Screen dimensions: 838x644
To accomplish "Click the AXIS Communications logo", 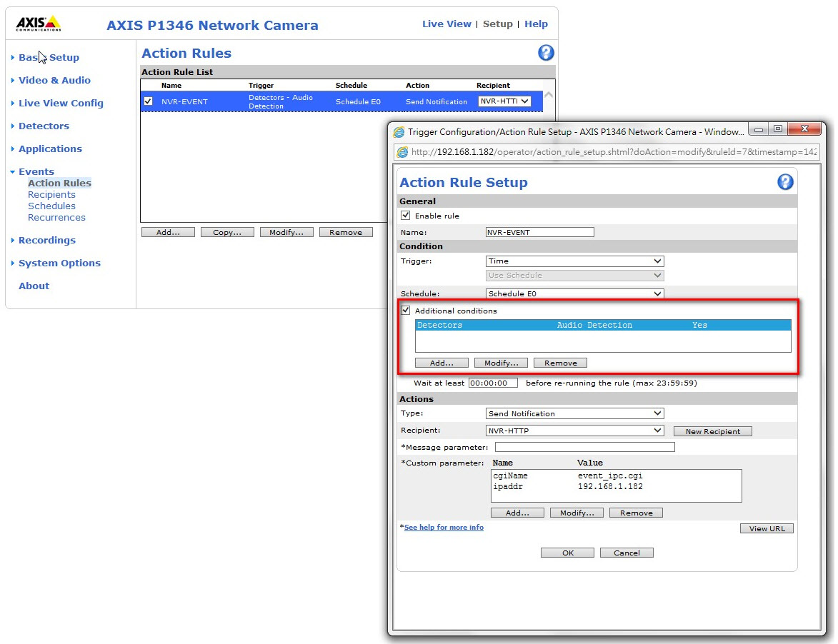I will (39, 24).
